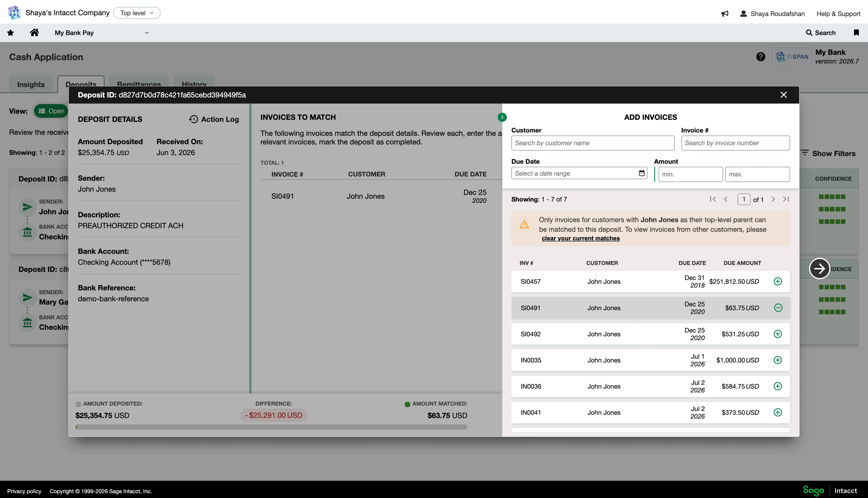Go to the home icon
The height and width of the screenshot is (498, 868).
pyautogui.click(x=34, y=32)
